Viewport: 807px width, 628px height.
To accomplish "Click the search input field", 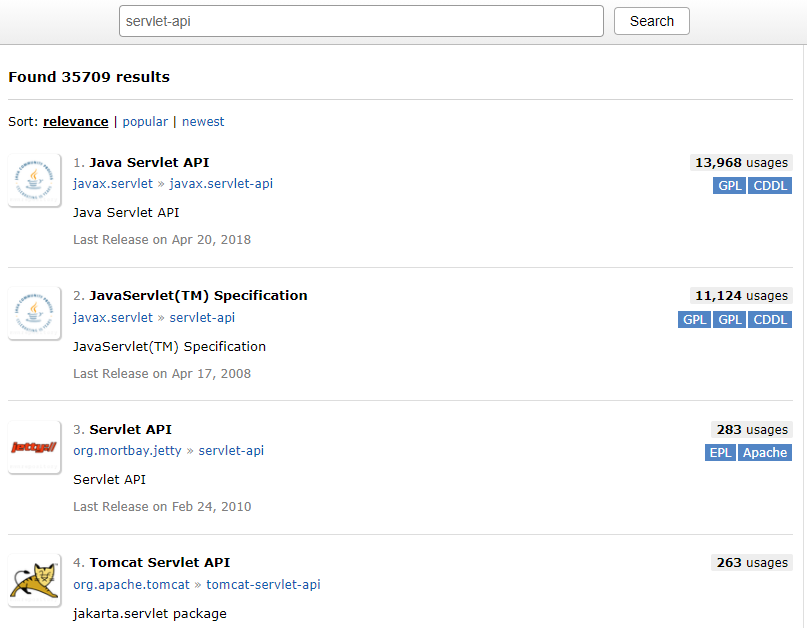I will [x=360, y=21].
